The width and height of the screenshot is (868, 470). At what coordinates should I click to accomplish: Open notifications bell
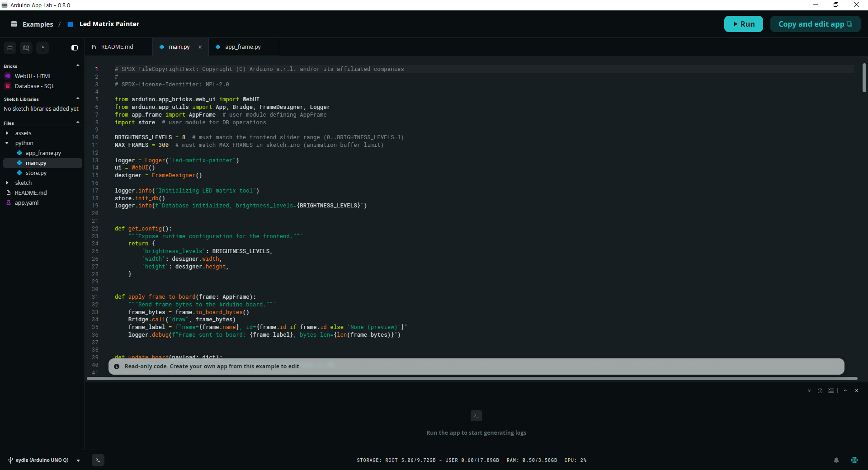tap(836, 460)
